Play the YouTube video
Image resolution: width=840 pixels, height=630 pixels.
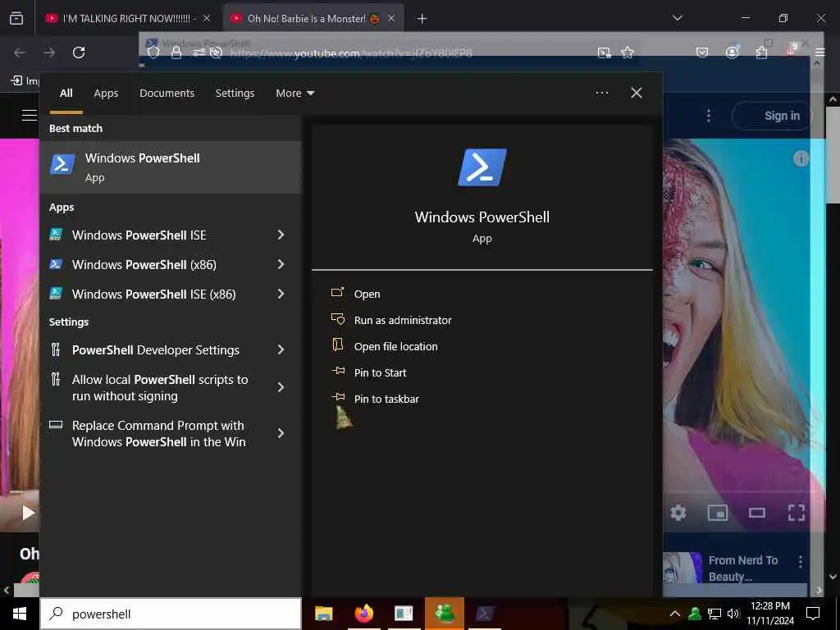coord(28,513)
